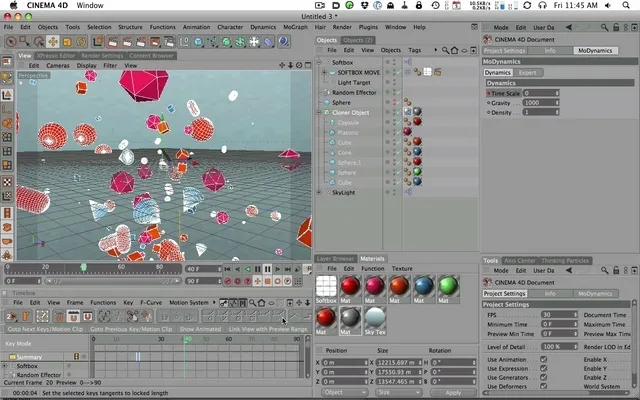Click the Go to End playback icon
The height and width of the screenshot is (400, 640).
(x=287, y=269)
